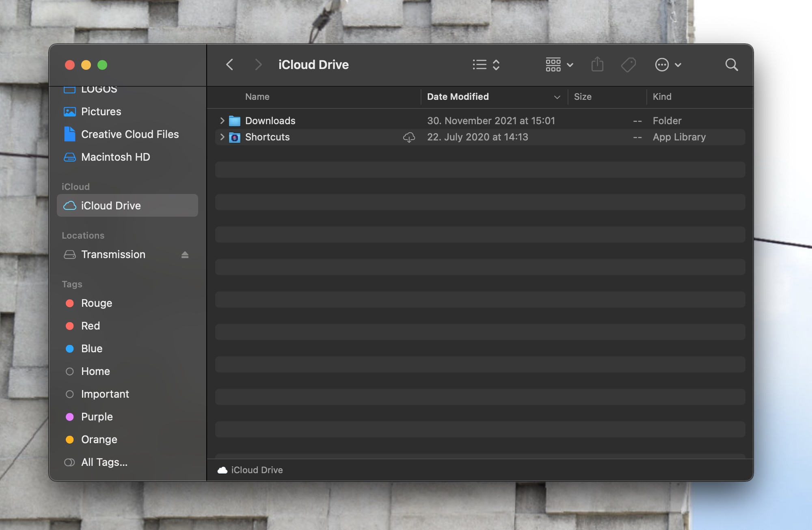This screenshot has width=812, height=530.
Task: Open the Search magnifier
Action: tap(732, 65)
